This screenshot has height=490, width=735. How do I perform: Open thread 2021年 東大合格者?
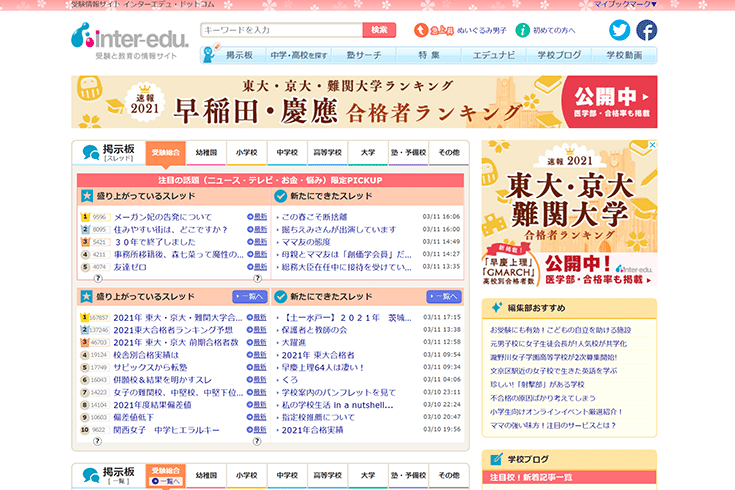pos(318,355)
